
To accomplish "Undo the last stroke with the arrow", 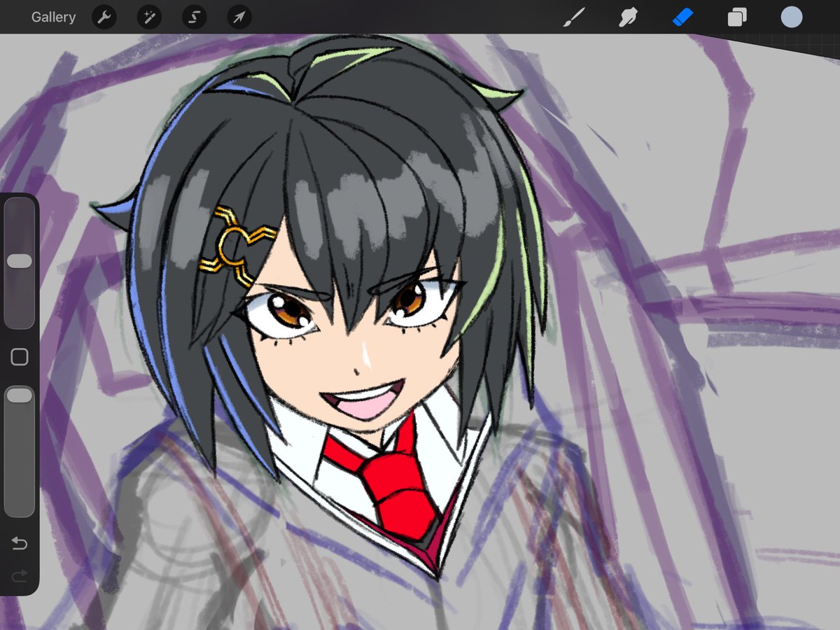I will coord(20,544).
